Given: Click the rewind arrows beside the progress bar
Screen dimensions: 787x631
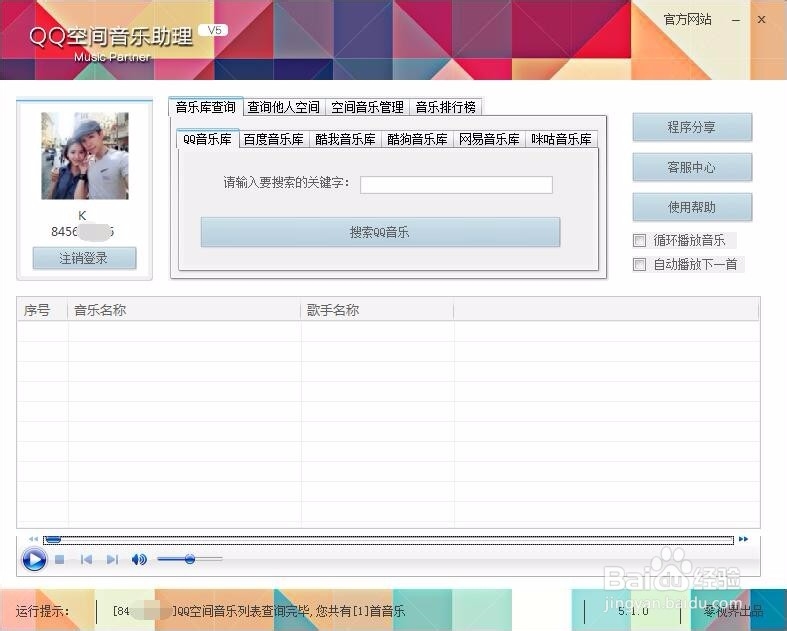Looking at the screenshot, I should (x=33, y=539).
